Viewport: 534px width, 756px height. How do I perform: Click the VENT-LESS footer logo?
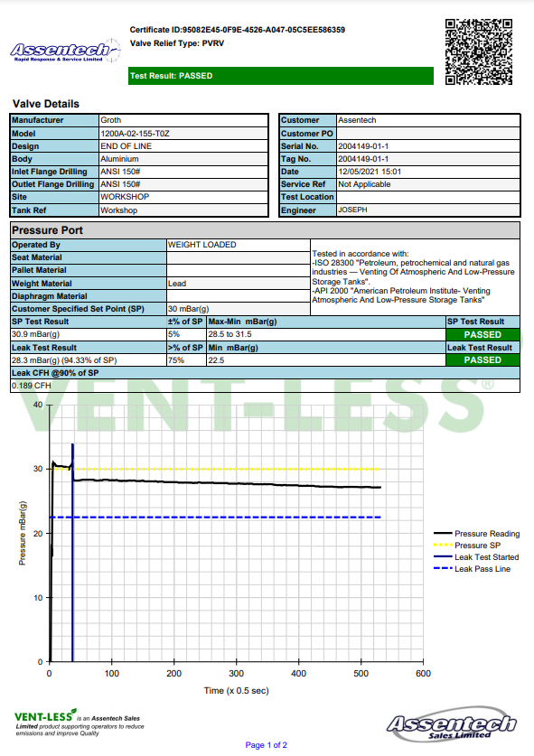pyautogui.click(x=80, y=723)
